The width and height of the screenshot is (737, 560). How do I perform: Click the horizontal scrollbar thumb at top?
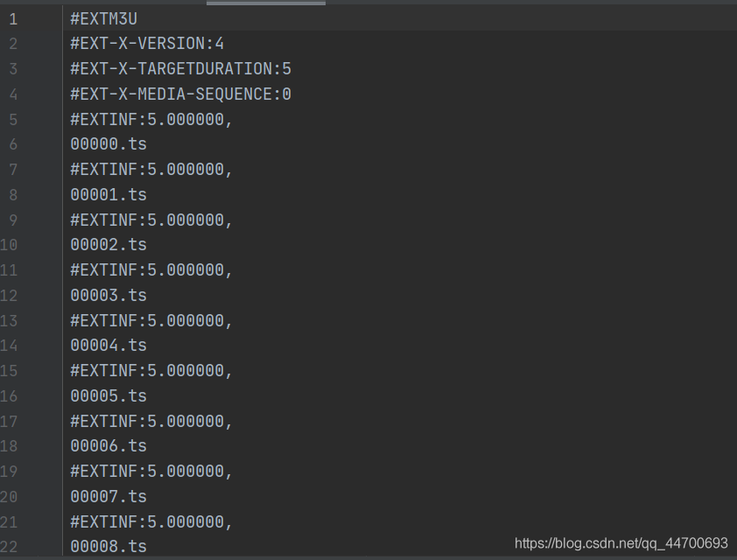(x=266, y=3)
